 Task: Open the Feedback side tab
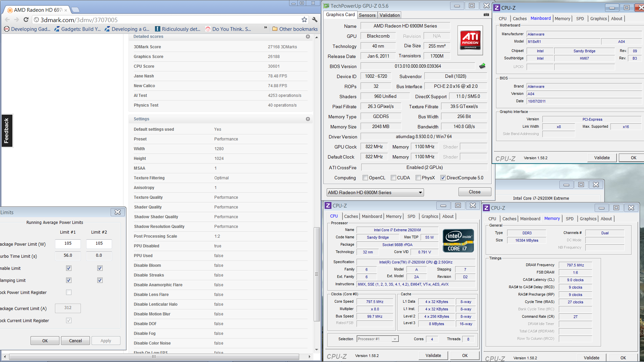[7, 131]
